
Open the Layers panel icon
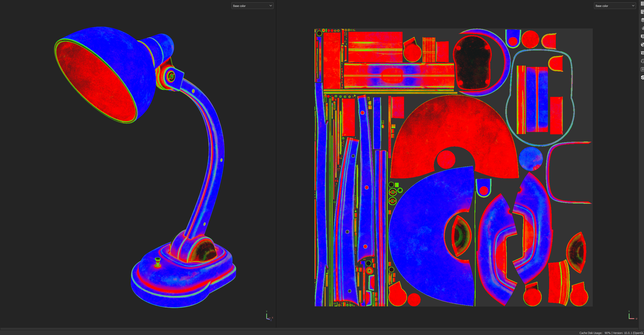pyautogui.click(x=642, y=20)
